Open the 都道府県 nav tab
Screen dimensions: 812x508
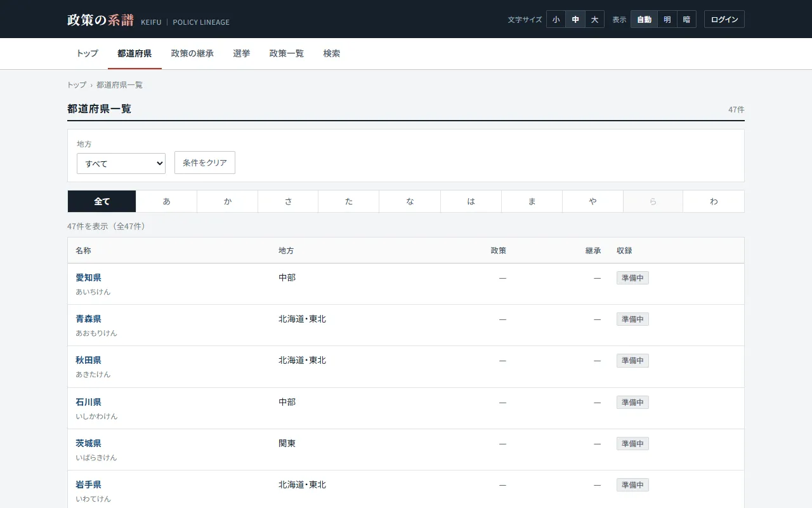134,53
